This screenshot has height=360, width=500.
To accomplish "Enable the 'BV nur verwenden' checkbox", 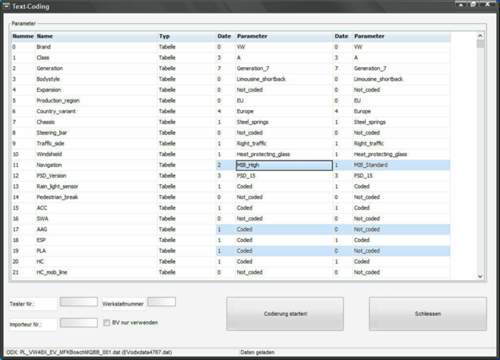I will click(x=107, y=322).
